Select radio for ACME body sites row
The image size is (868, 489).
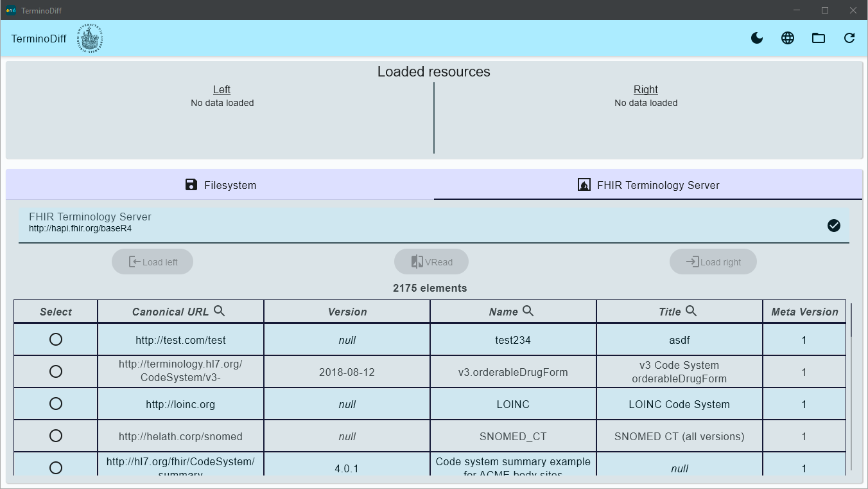(x=56, y=468)
